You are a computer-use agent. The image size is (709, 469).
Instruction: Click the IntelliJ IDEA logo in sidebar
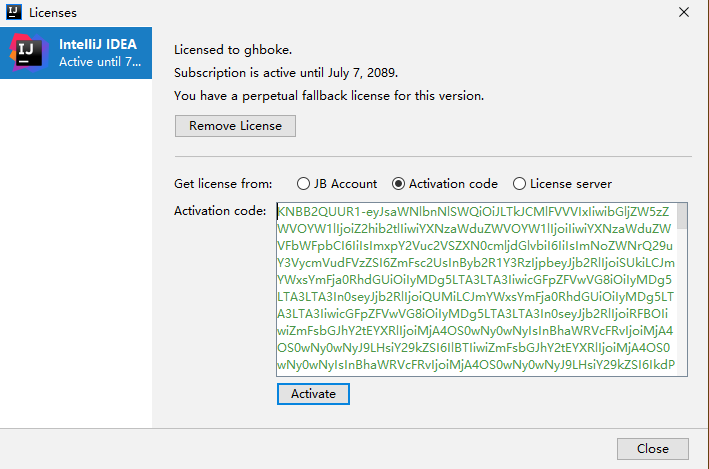[29, 53]
